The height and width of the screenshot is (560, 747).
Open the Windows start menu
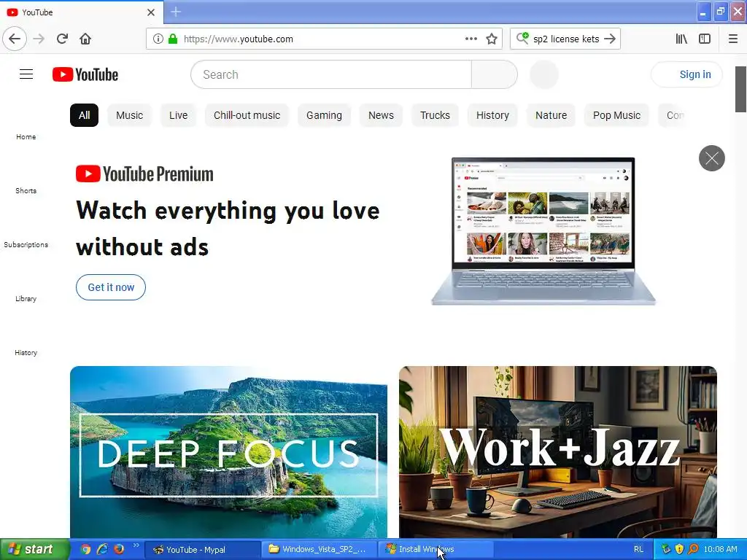point(35,549)
